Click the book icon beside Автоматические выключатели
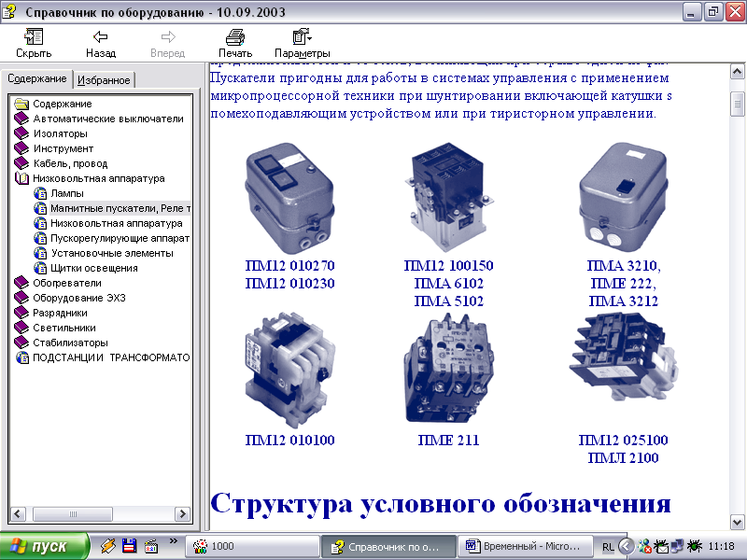Screen dimensions: 747x560 point(21,119)
